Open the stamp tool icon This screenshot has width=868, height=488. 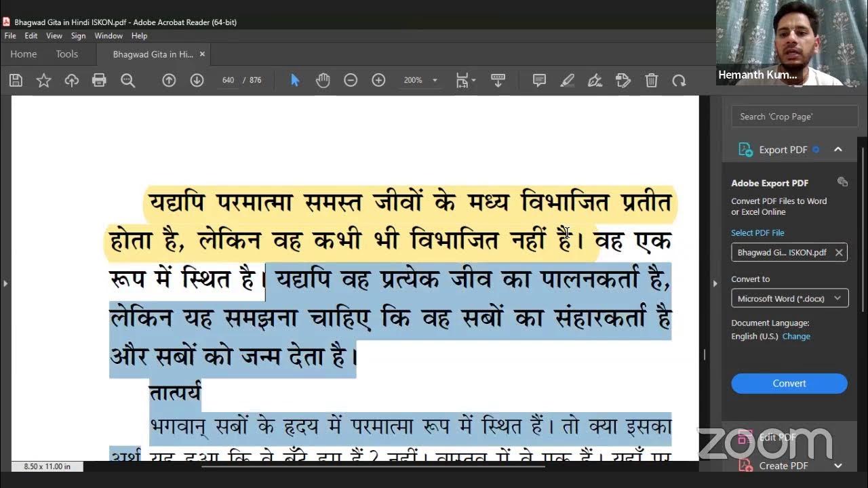click(x=623, y=81)
